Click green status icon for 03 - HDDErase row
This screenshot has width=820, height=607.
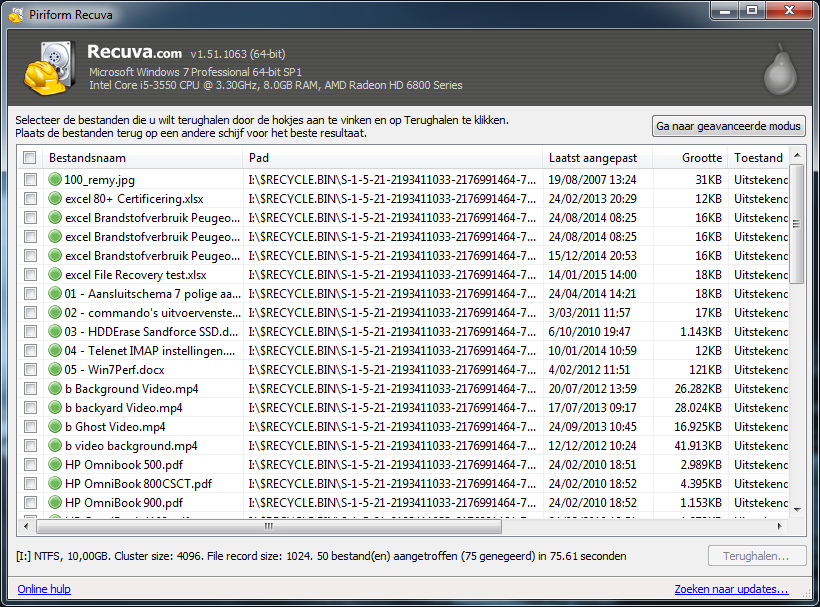(55, 331)
